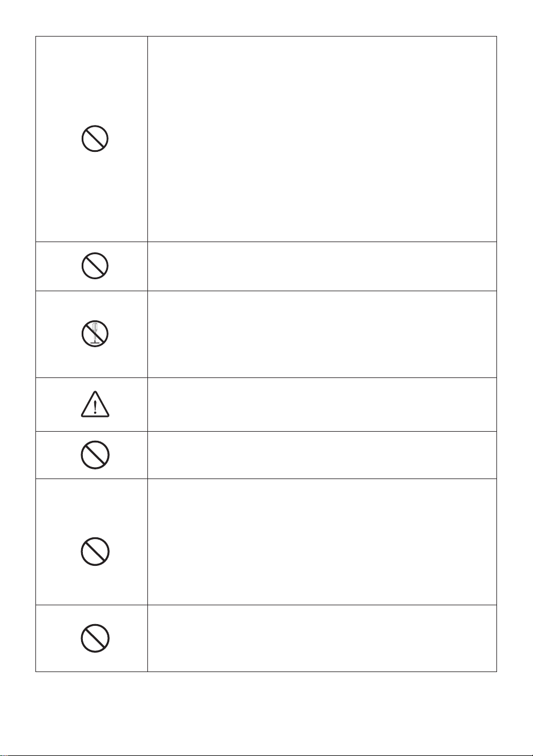Click the white page margin above the table
Image resolution: width=533 pixels, height=756 pixels.
click(x=266, y=18)
